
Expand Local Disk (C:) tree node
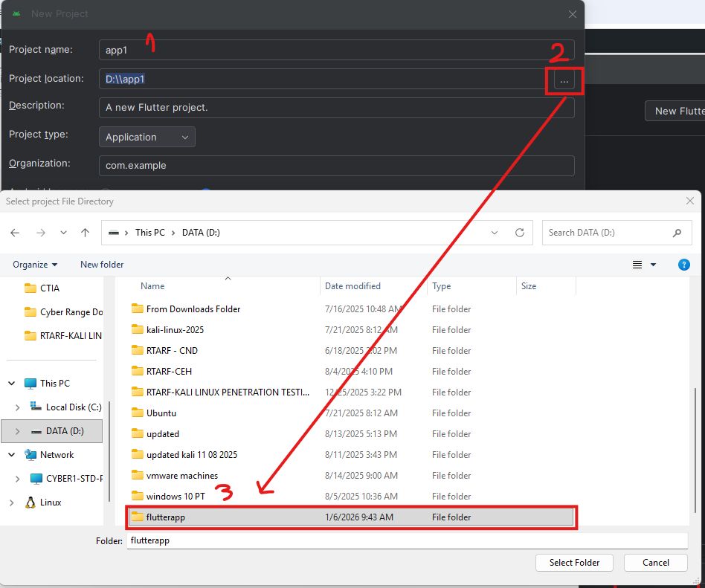pyautogui.click(x=18, y=407)
